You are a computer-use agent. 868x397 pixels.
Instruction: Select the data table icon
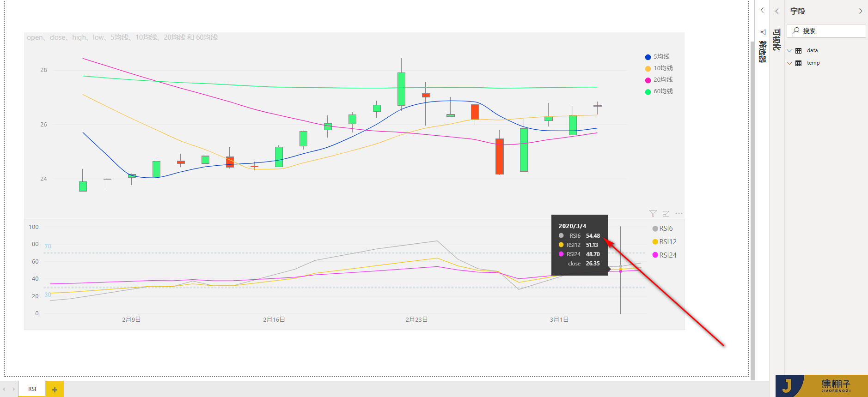pos(798,50)
